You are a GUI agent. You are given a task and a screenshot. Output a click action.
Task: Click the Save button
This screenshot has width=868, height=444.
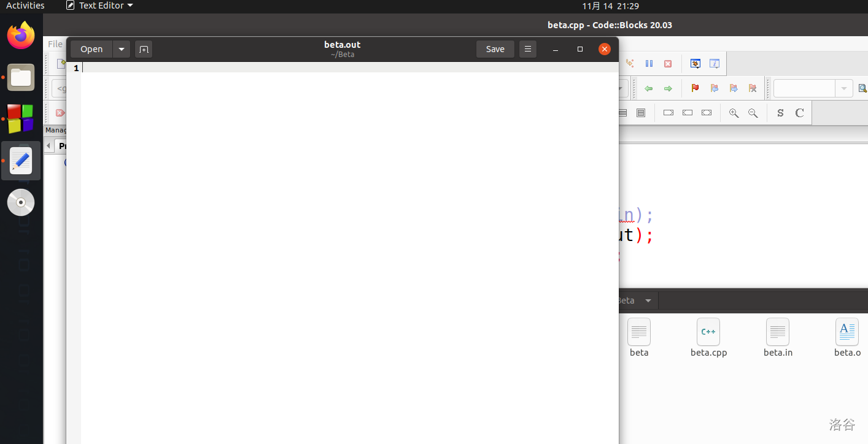[x=495, y=49]
